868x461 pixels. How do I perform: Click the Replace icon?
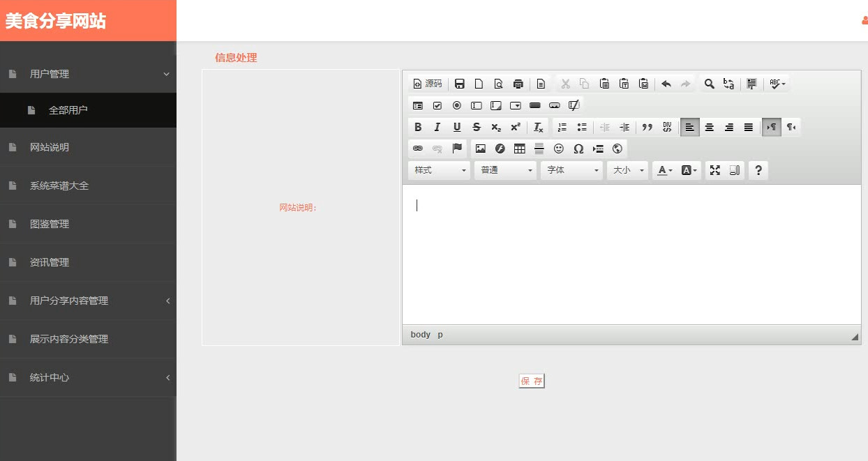(x=729, y=84)
